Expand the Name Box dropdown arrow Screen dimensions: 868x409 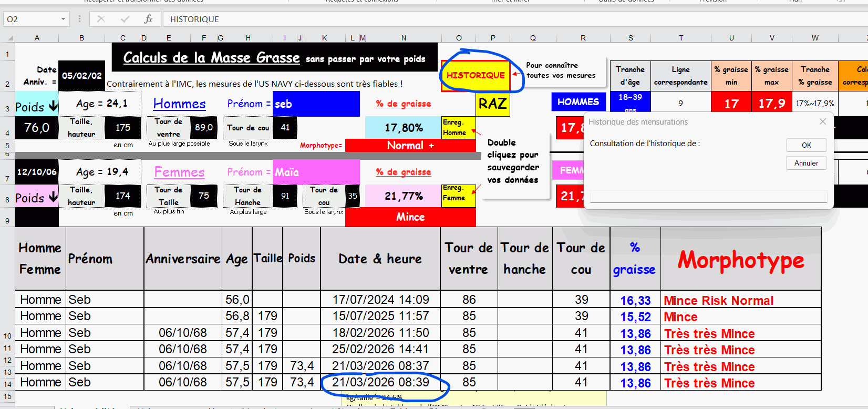tap(63, 19)
